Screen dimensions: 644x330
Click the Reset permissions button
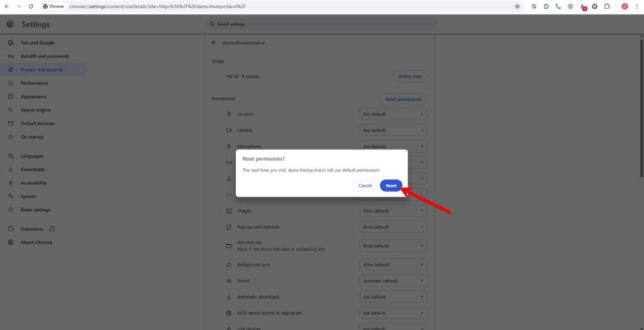click(403, 99)
